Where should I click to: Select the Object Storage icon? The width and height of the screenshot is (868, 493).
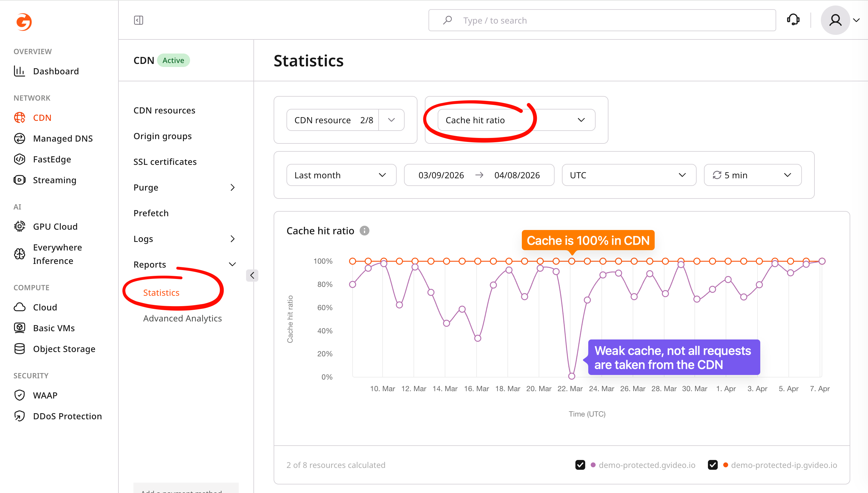[x=19, y=349]
